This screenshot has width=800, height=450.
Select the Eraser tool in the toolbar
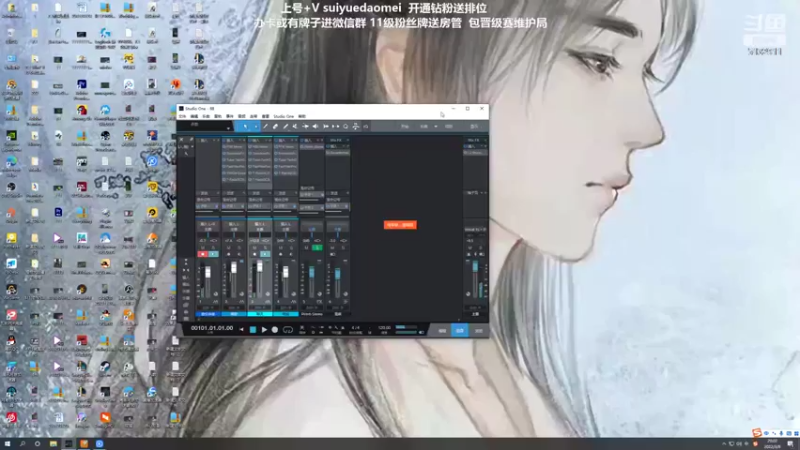pyautogui.click(x=275, y=126)
